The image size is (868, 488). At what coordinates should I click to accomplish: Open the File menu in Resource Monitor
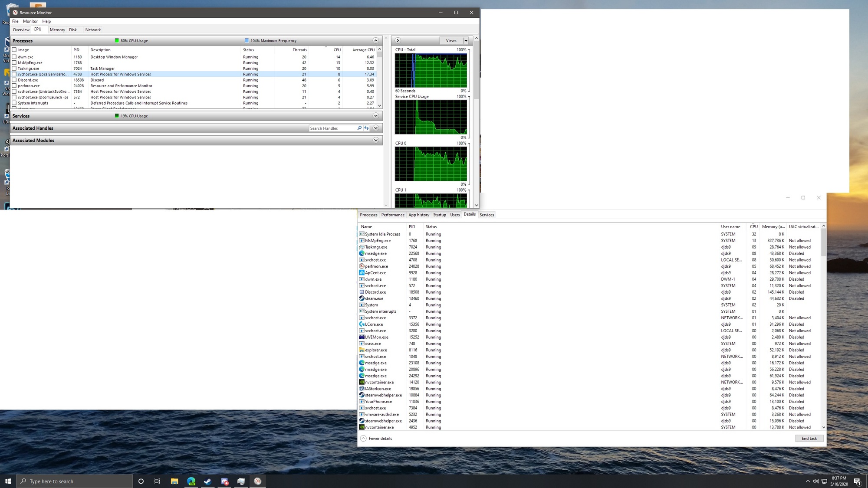click(x=15, y=21)
